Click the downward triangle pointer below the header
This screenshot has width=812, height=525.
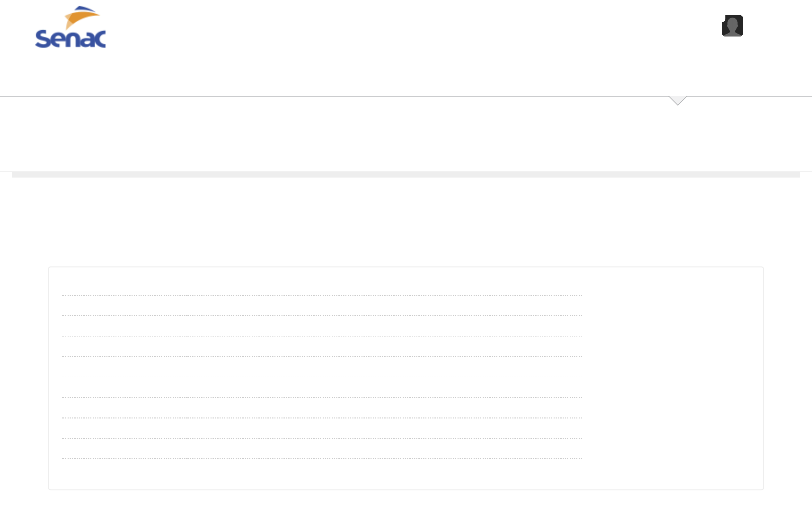678,100
